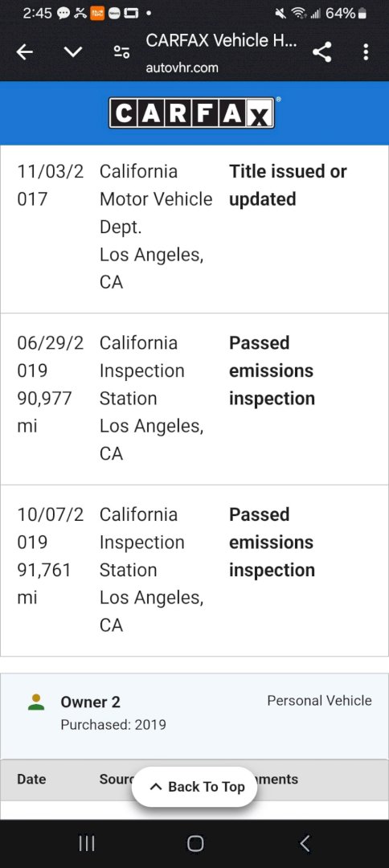Screen dimensions: 389x868
Task: Click the Personal Vehicle label
Action: click(x=319, y=701)
